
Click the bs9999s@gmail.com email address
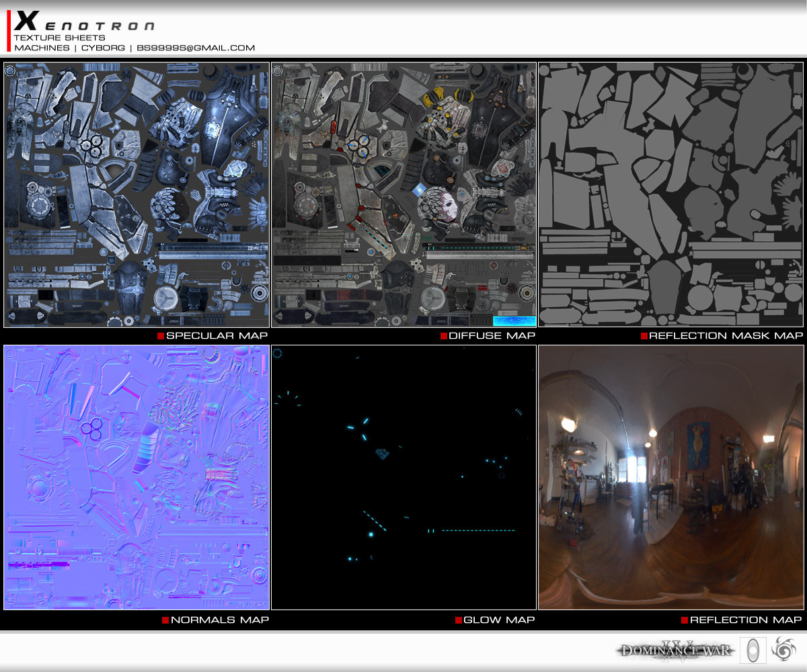[196, 48]
